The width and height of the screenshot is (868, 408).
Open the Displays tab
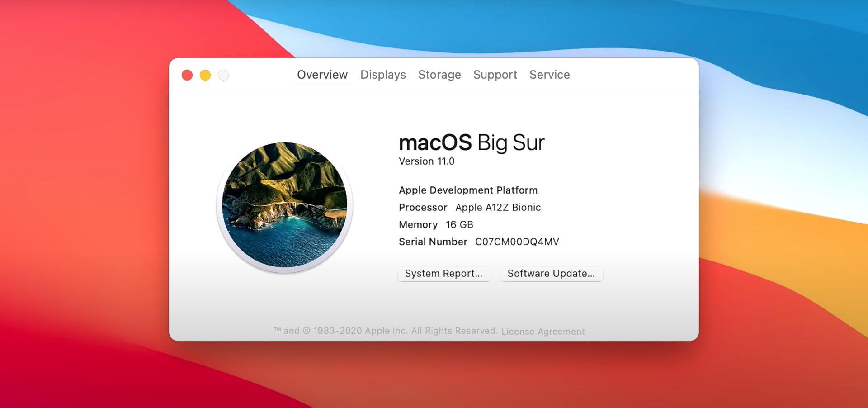pyautogui.click(x=383, y=75)
